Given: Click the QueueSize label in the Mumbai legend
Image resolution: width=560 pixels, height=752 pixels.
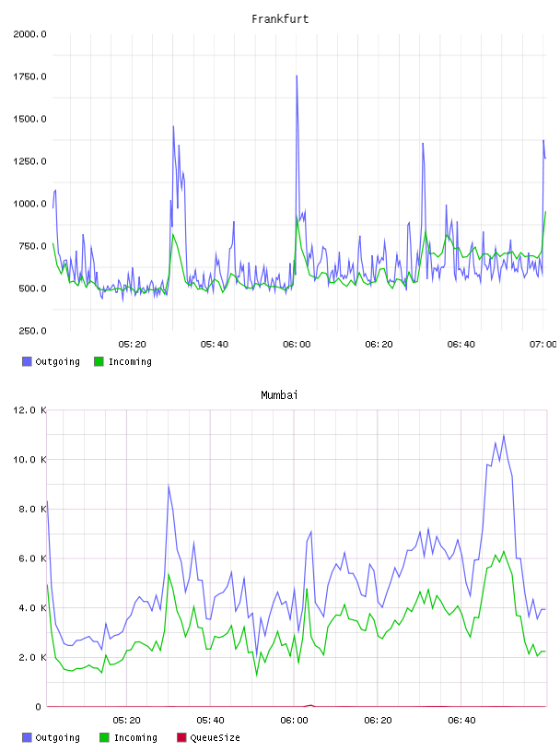Looking at the screenshot, I should coord(215,737).
